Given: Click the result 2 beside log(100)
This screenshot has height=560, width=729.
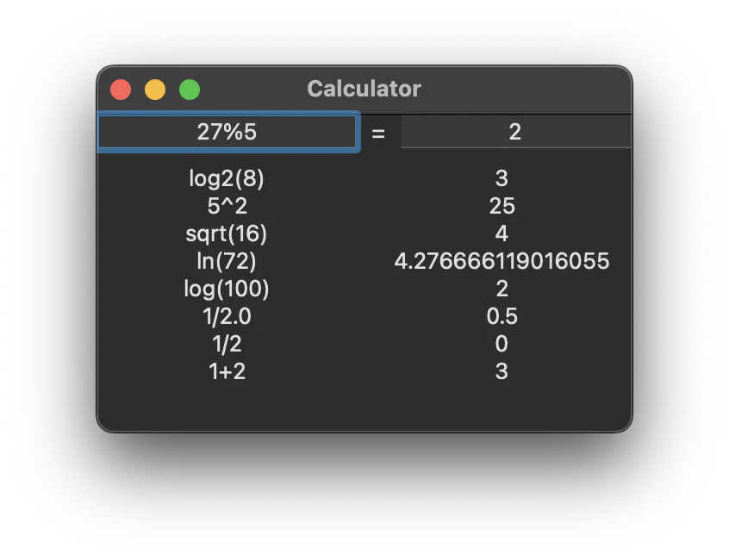Looking at the screenshot, I should [502, 289].
